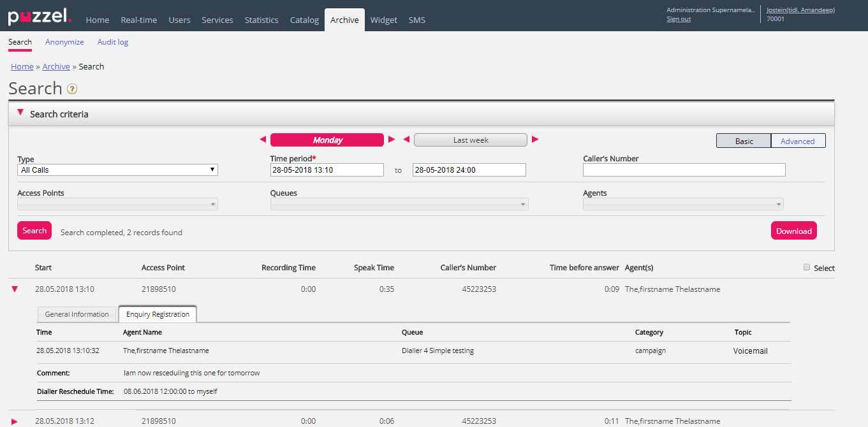This screenshot has height=427, width=868.
Task: Switch to the General Information tab
Action: [77, 314]
